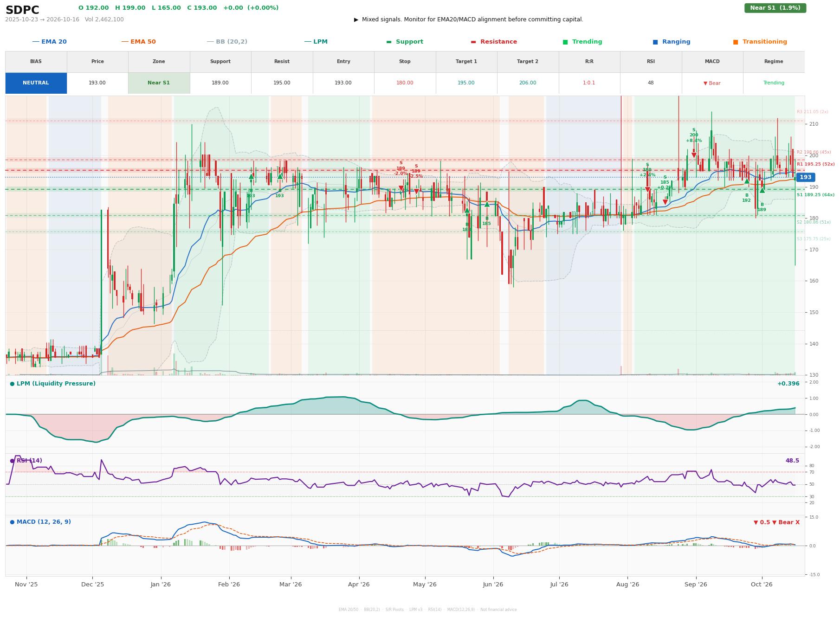This screenshot has width=840, height=617.
Task: Click the S1 189.25 (64x) level label
Action: click(815, 195)
